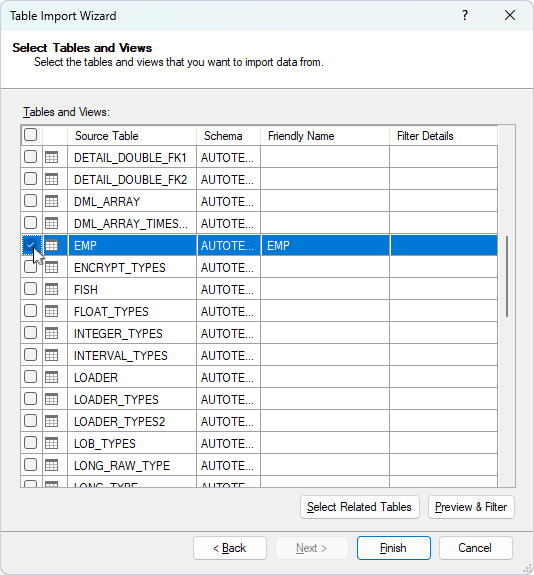Click the INTEGER_TYPES source table name
The height and width of the screenshot is (575, 534).
[x=118, y=334]
